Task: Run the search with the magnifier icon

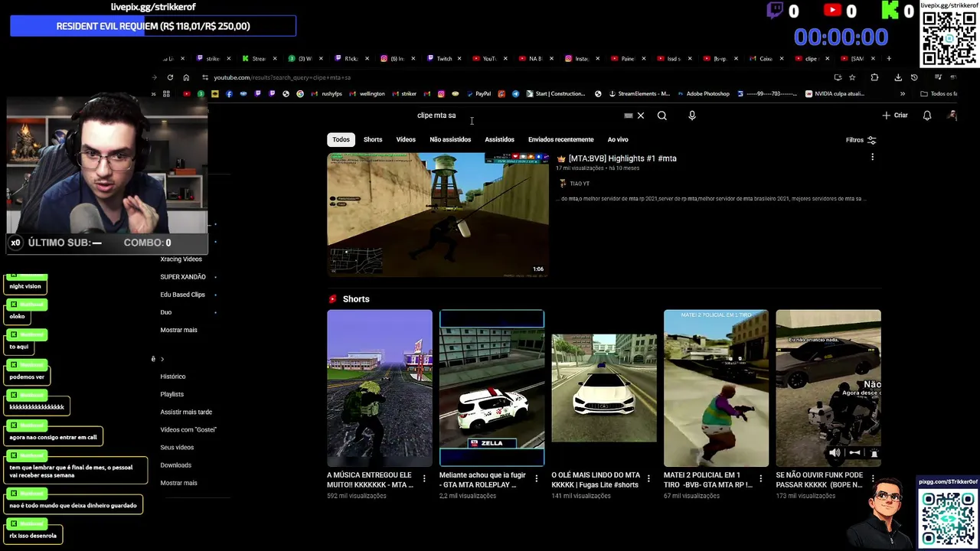Action: (662, 116)
